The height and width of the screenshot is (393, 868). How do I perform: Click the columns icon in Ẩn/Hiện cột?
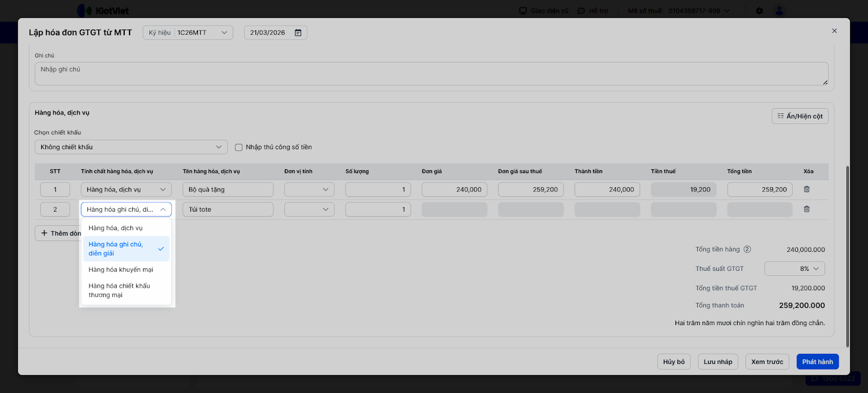(x=781, y=116)
